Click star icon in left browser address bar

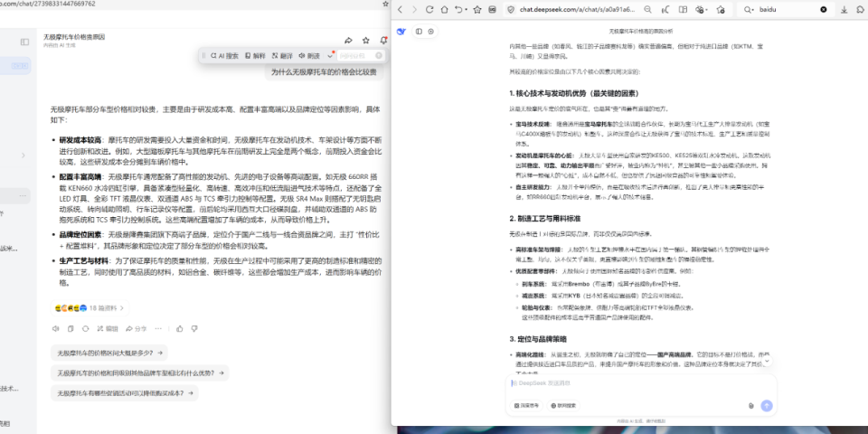[385, 4]
